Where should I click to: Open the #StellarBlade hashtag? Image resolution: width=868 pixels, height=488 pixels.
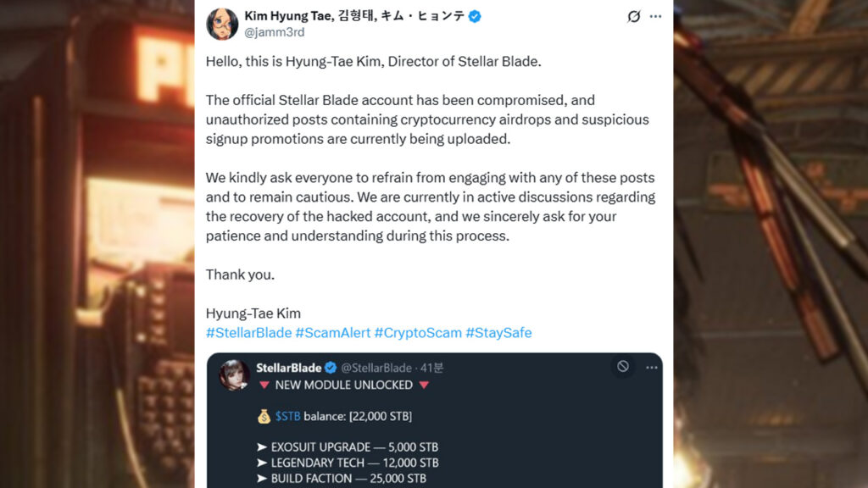click(248, 333)
